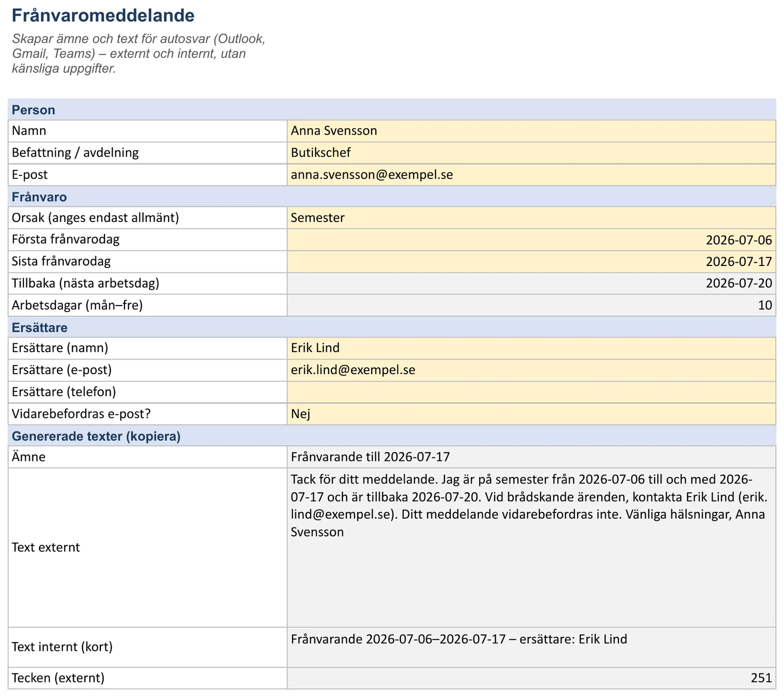The height and width of the screenshot is (697, 784).
Task: Click the Person section header
Action: click(392, 110)
